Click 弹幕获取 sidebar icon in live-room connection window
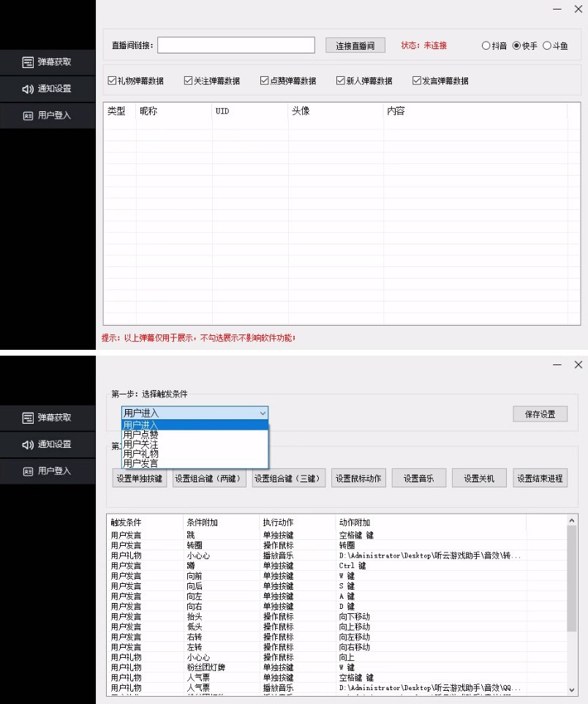Screen dimensions: 588x704 point(28,62)
